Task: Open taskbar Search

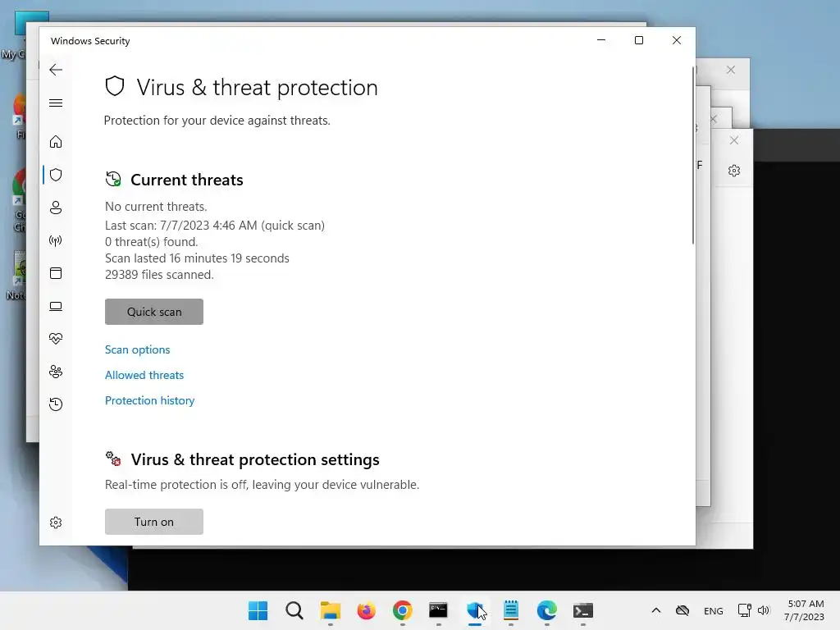Action: point(294,610)
